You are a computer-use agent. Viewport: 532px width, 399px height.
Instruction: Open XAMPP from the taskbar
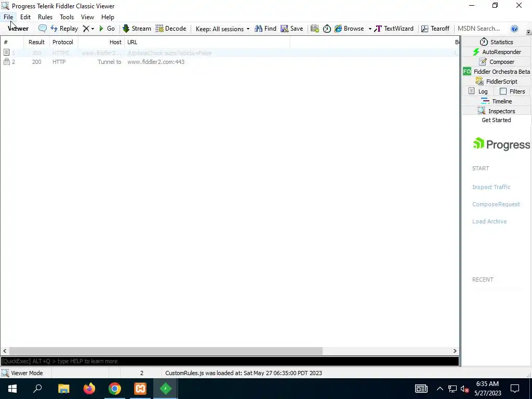click(x=140, y=389)
